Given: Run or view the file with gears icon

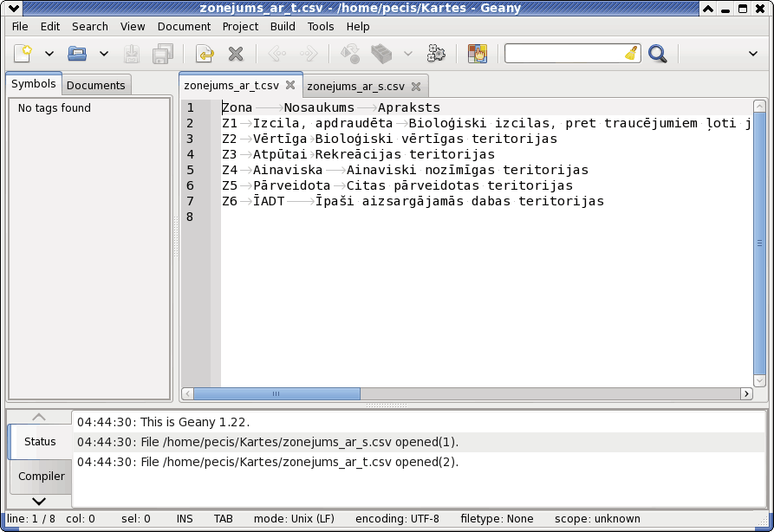Looking at the screenshot, I should point(436,54).
